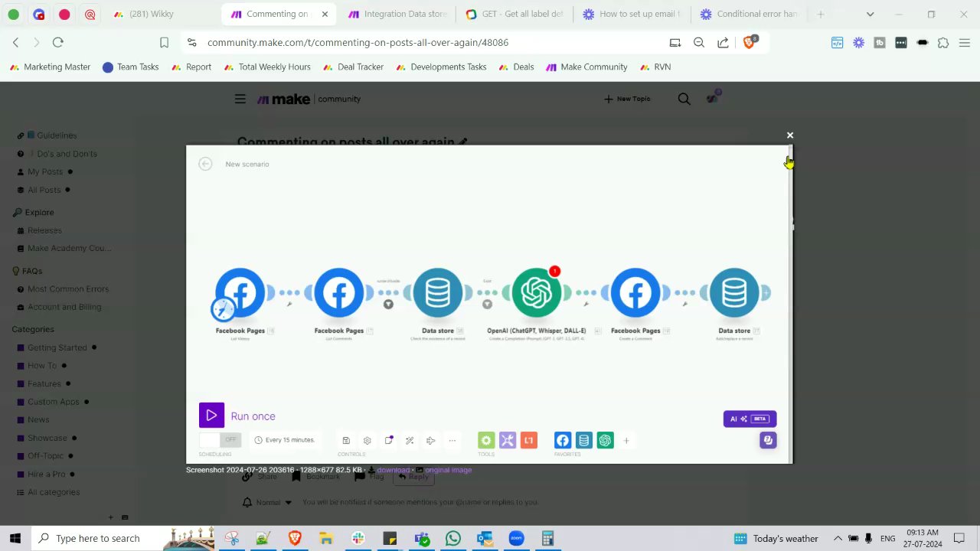The height and width of the screenshot is (551, 980).
Task: Open the three-dots more controls menu
Action: point(452,441)
